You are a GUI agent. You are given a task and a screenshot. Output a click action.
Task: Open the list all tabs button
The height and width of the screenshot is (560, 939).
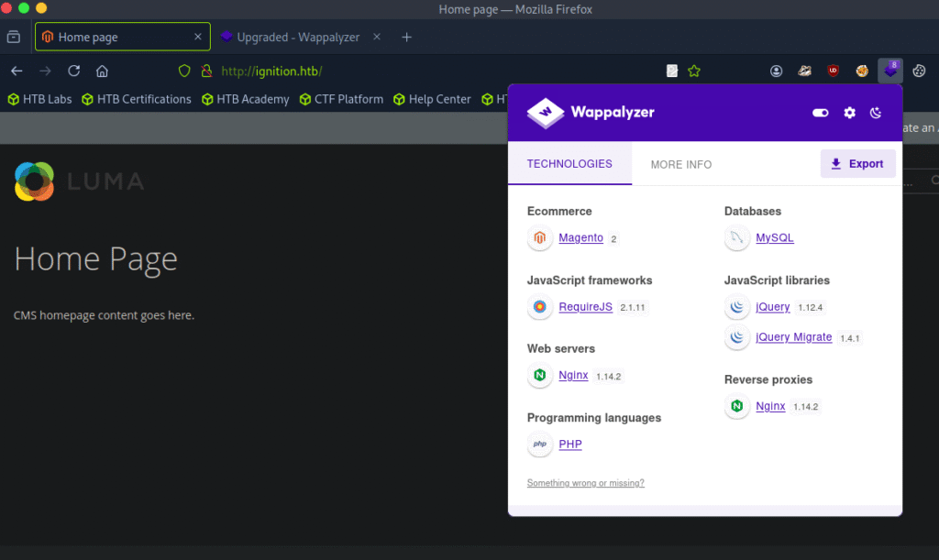click(x=14, y=37)
